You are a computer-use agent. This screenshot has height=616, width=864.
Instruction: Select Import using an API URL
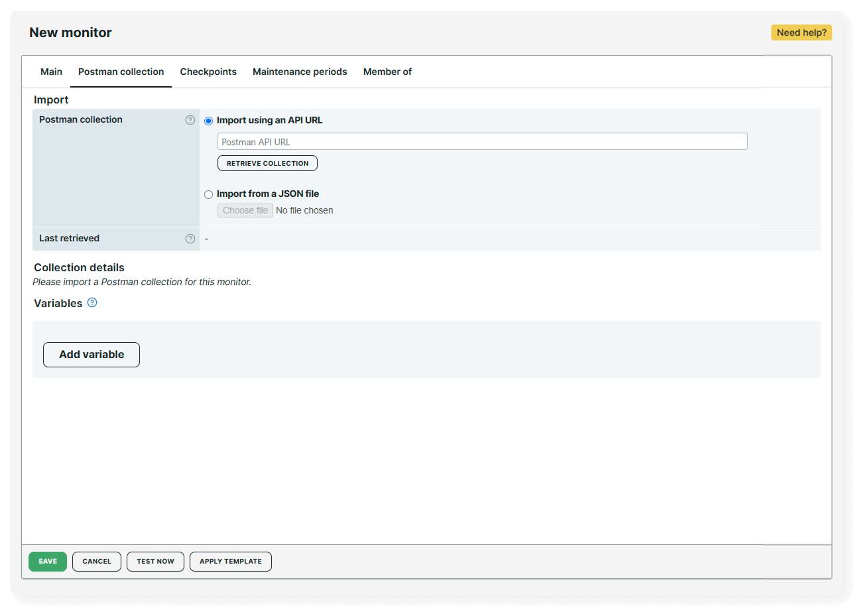pos(208,120)
